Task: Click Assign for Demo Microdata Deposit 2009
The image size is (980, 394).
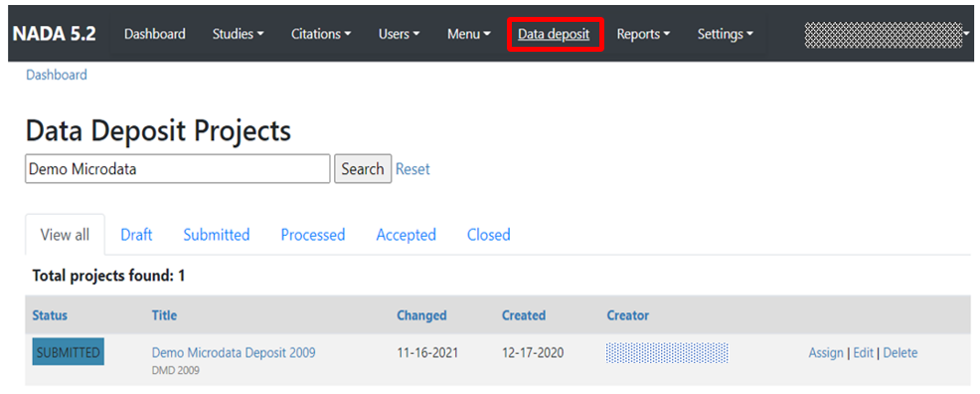Action: [x=826, y=353]
